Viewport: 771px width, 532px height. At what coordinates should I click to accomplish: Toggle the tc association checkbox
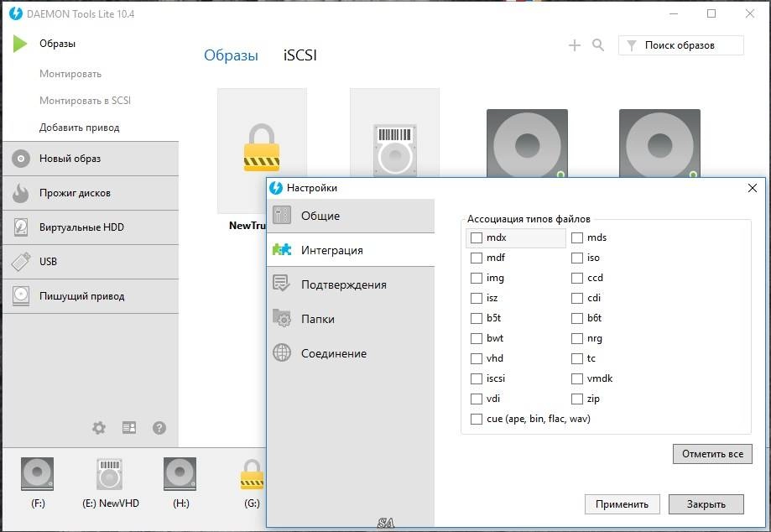point(576,359)
